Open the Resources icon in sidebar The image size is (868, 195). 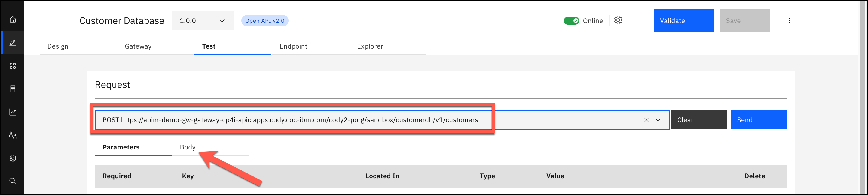(x=12, y=89)
